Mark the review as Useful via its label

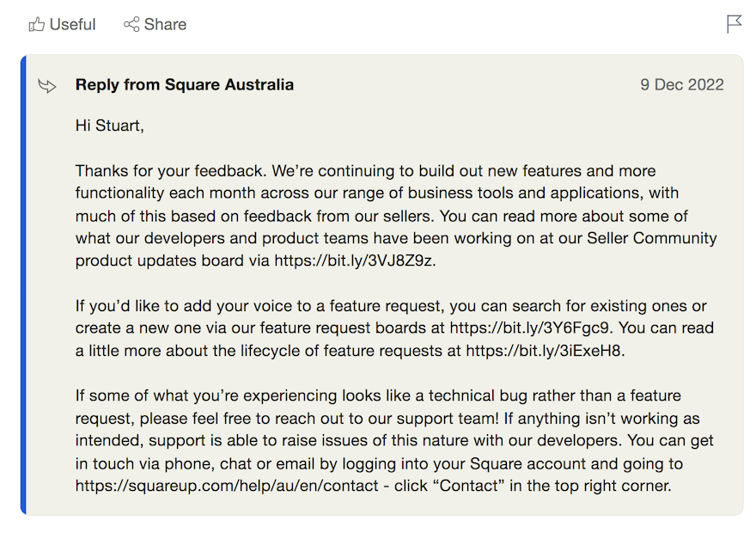pyautogui.click(x=73, y=24)
